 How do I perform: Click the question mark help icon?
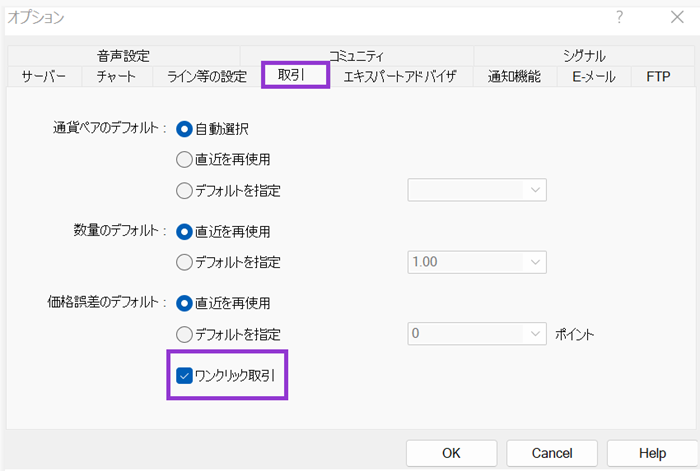tap(619, 17)
